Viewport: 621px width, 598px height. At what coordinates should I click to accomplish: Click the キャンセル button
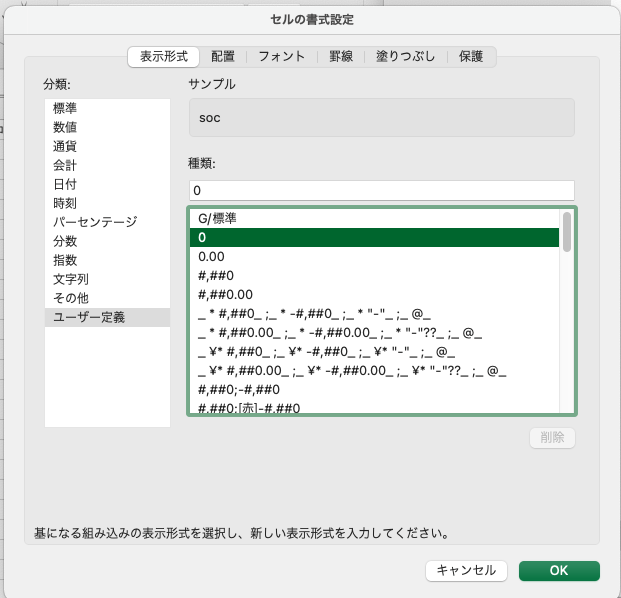466,571
